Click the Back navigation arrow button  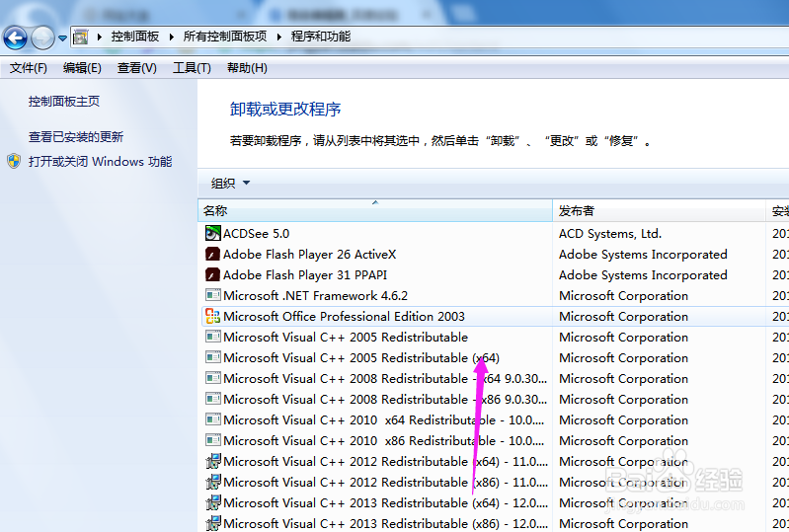(15, 38)
